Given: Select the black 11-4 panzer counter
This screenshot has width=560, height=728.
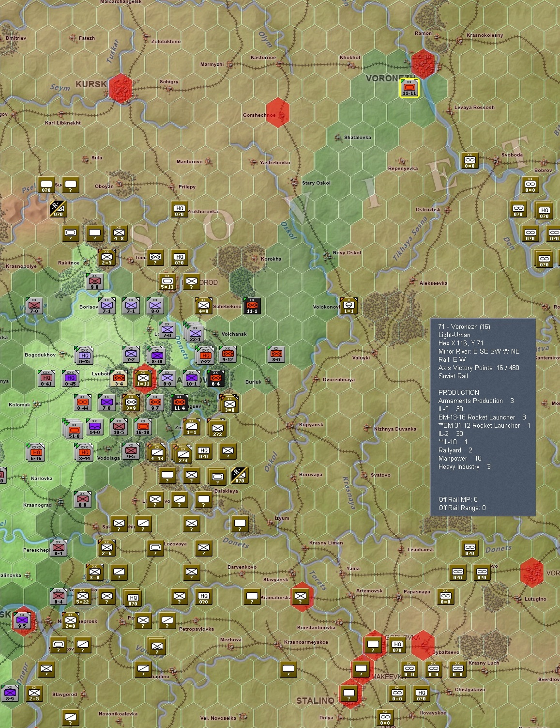Looking at the screenshot, I should pos(179,403).
